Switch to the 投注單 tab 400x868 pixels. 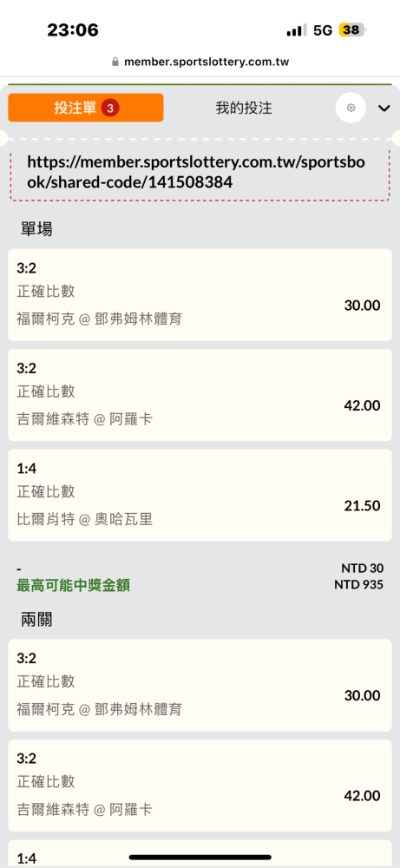(86, 108)
